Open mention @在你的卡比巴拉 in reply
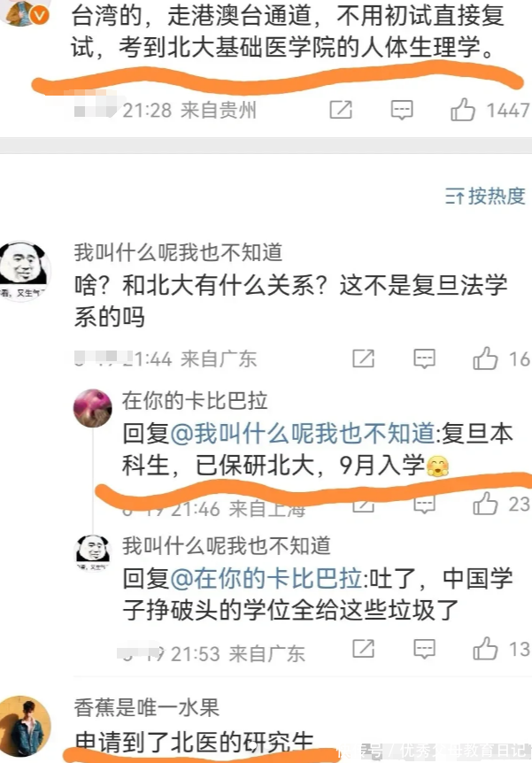The image size is (532, 763). (x=266, y=578)
